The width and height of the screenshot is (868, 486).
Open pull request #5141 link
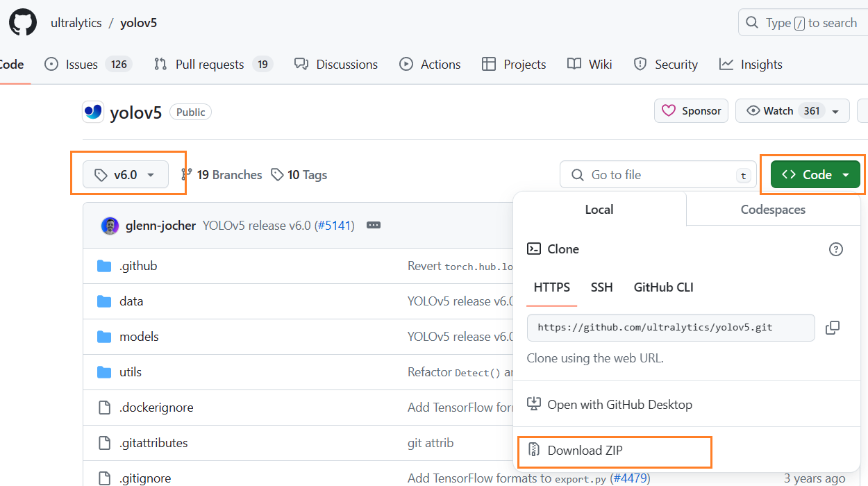pos(335,226)
